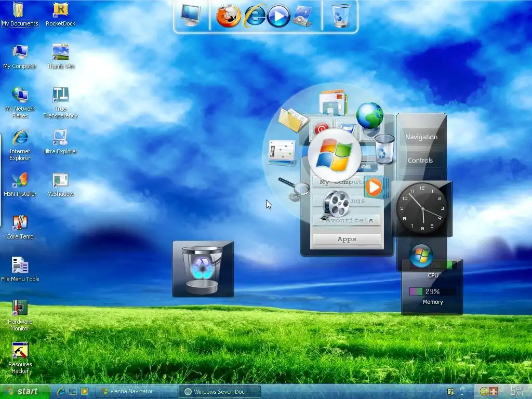Image resolution: width=532 pixels, height=399 pixels.
Task: Open Internet Explorer in top dock
Action: 255,16
